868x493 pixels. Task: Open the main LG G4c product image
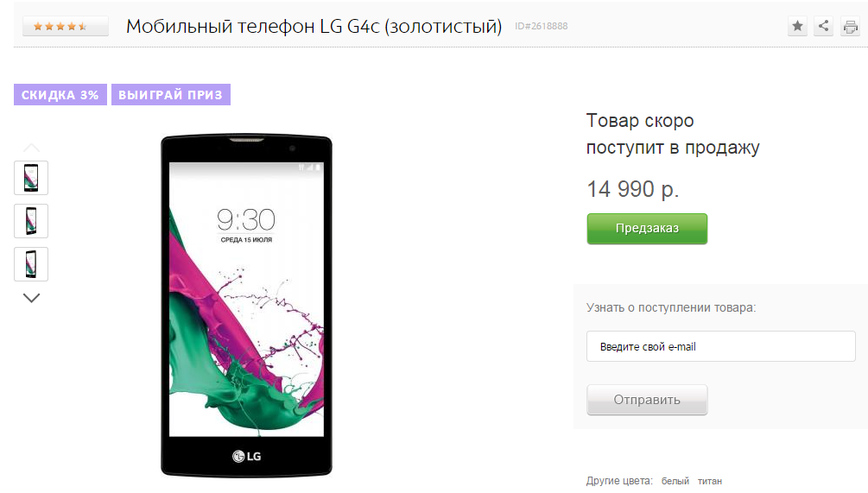click(246, 305)
